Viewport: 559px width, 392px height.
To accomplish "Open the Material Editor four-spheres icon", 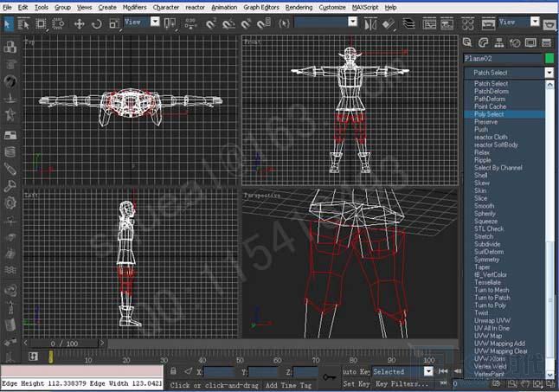I will click(467, 24).
